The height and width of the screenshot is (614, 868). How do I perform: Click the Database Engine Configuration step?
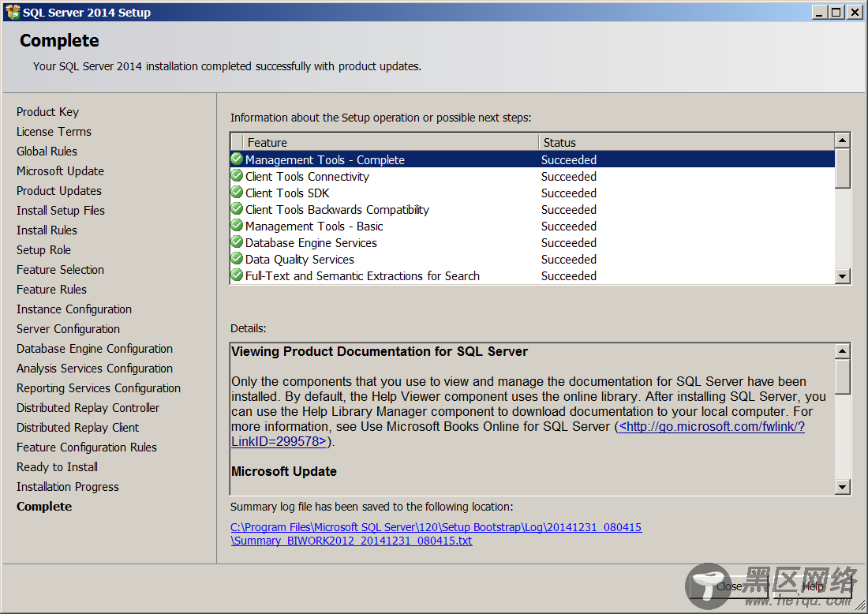coord(95,349)
